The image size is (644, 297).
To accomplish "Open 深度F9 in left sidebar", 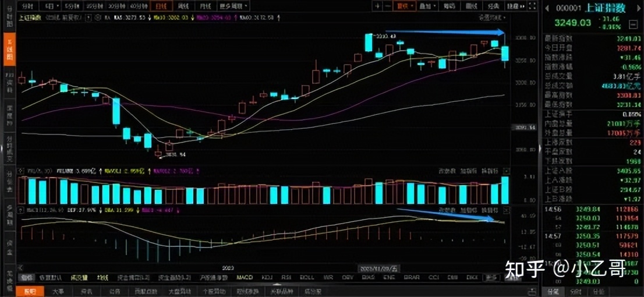I will 9,115.
